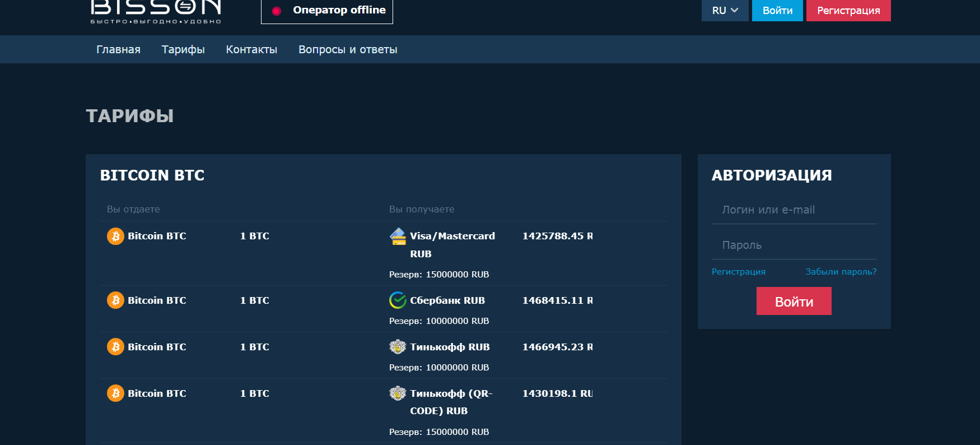Click the Вы отдаете column header

[133, 209]
